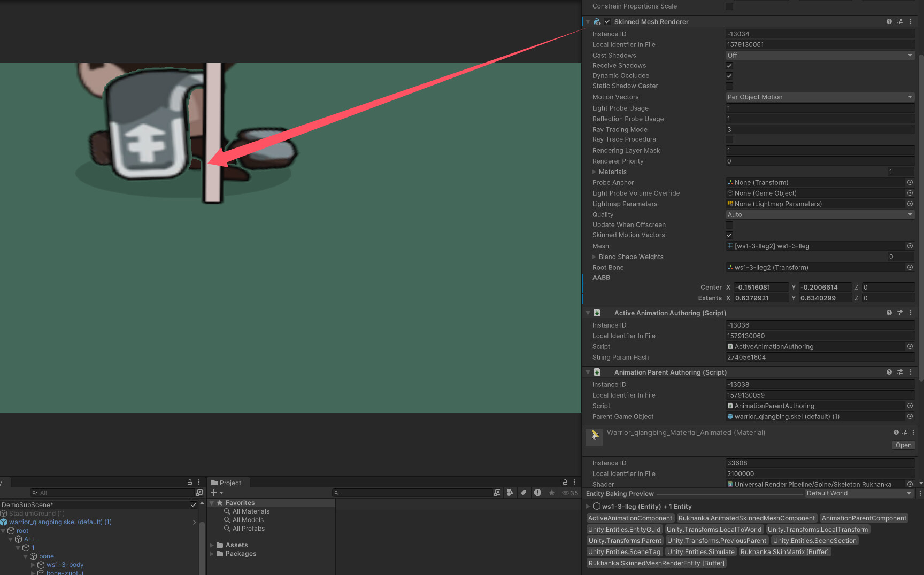Switch to the Project tab
Image resolution: width=924 pixels, height=575 pixels.
coord(228,483)
